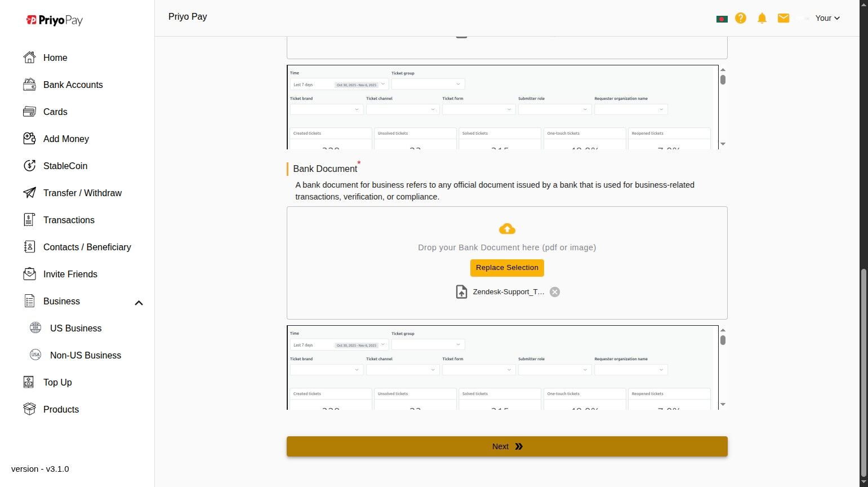Remove the uploaded Zendesk-Support file
Image resolution: width=868 pixels, height=487 pixels.
555,292
